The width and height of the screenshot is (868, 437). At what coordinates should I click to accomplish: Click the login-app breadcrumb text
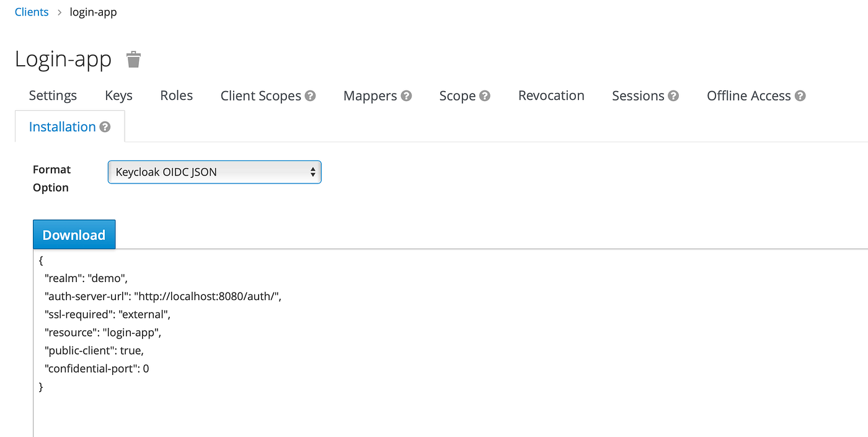click(x=93, y=12)
